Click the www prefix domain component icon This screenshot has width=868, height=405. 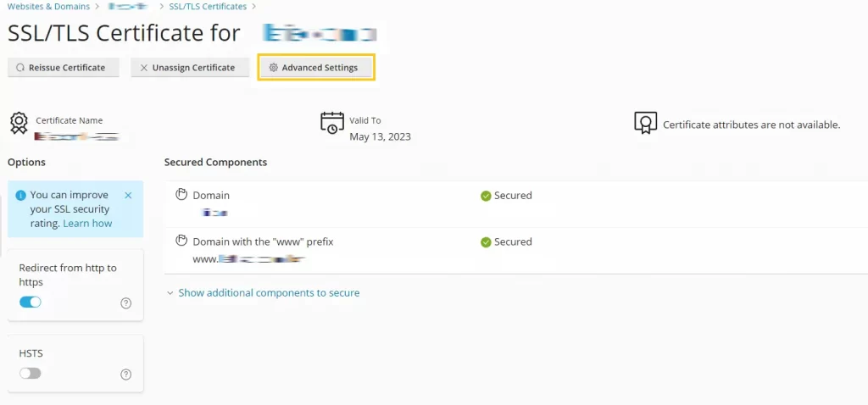tap(181, 241)
